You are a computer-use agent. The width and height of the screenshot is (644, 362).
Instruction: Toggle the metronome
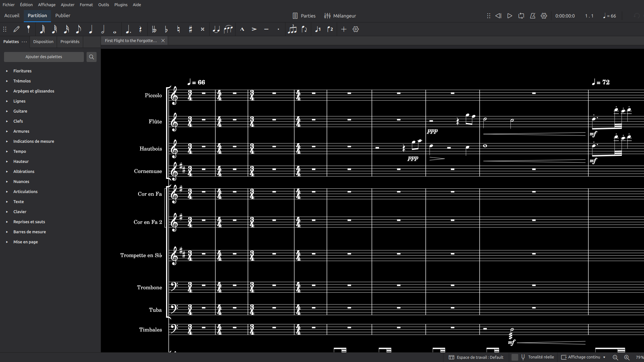[x=533, y=16]
